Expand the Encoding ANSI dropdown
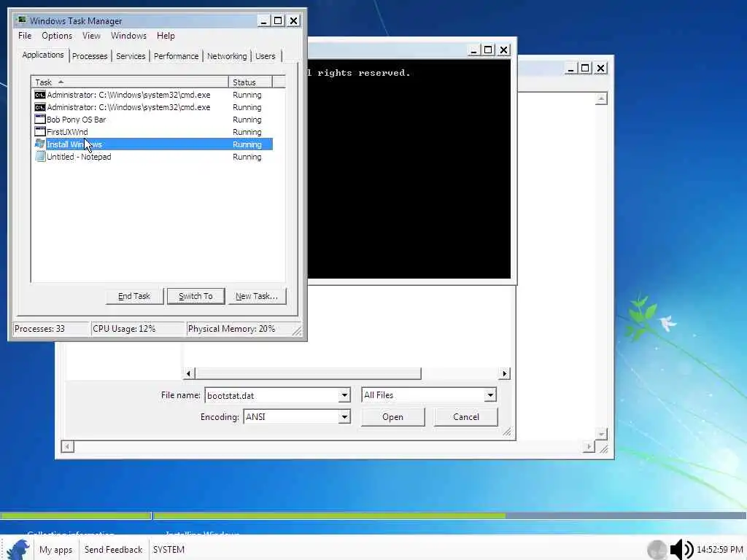 coord(344,416)
